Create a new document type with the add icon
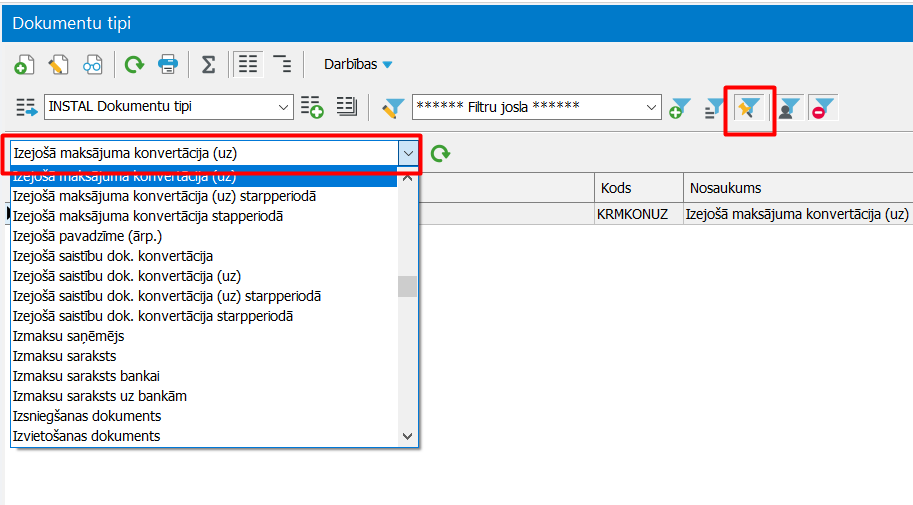 click(x=24, y=64)
